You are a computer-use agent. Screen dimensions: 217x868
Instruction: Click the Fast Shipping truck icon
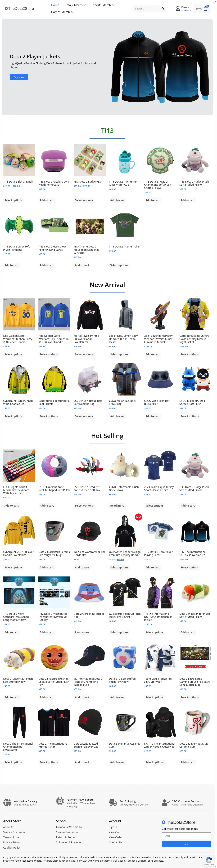(113, 803)
